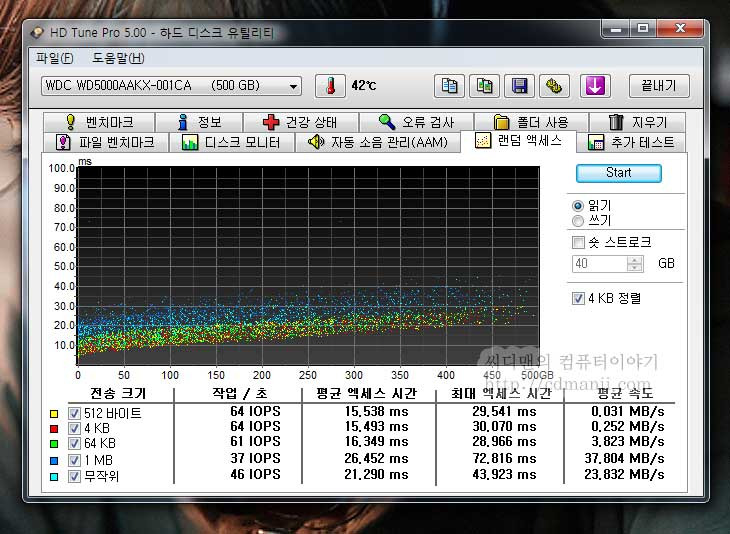
Task: Click the short stroke value spinner arrows
Action: (635, 264)
